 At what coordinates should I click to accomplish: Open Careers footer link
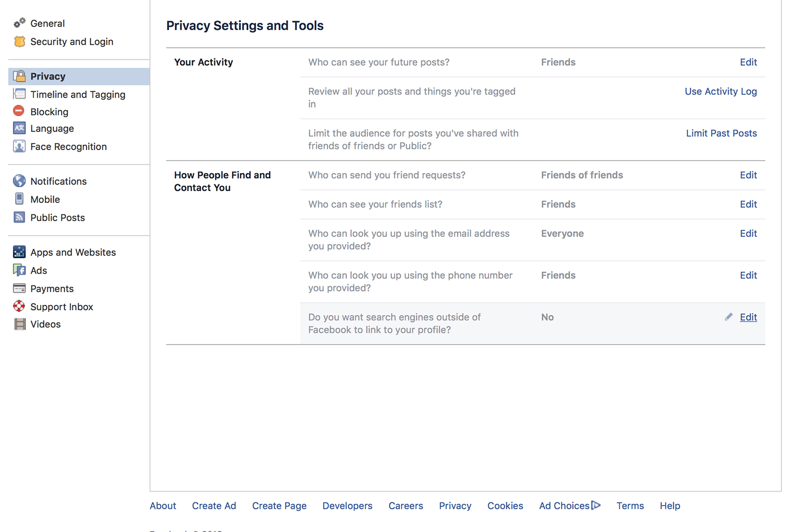[405, 506]
